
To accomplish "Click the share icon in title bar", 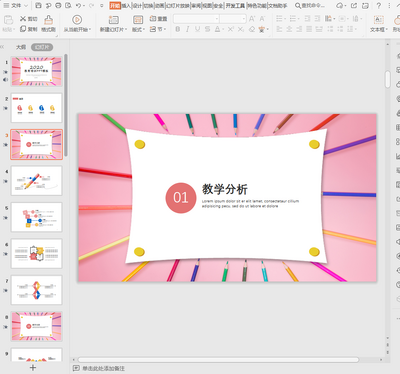I will (354, 6).
